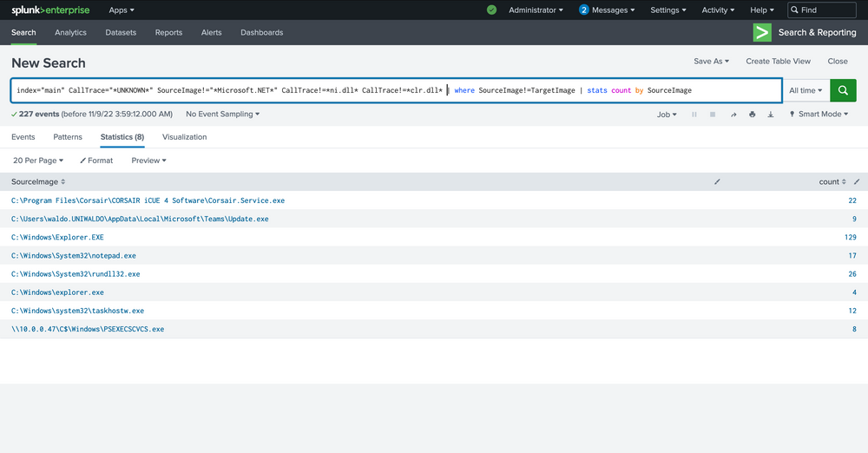
Task: Click the green system health status icon
Action: pyautogui.click(x=492, y=10)
